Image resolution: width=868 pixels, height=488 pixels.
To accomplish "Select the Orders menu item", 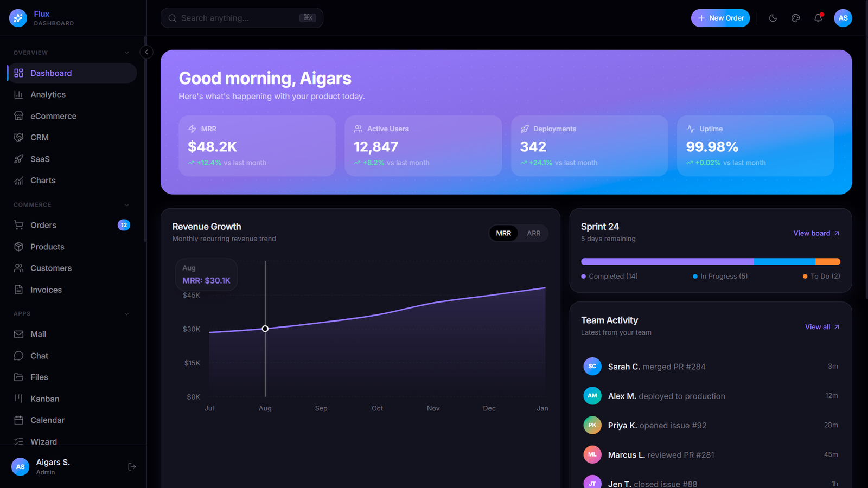I will pyautogui.click(x=72, y=225).
